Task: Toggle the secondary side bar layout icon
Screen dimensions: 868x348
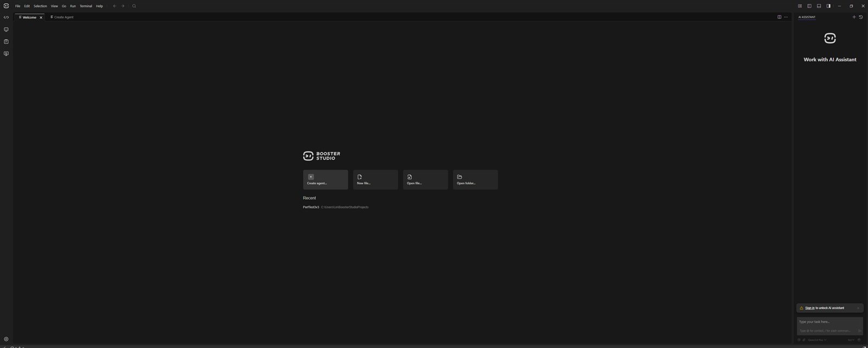Action: tap(828, 6)
